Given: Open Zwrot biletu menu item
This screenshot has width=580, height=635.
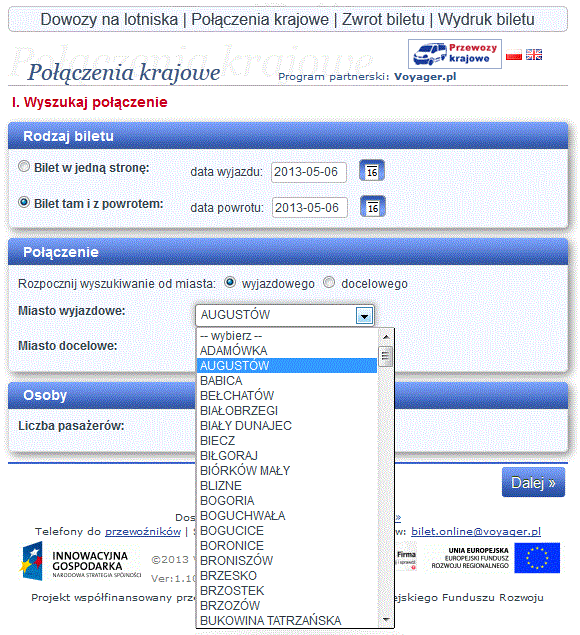Looking at the screenshot, I should tap(383, 19).
